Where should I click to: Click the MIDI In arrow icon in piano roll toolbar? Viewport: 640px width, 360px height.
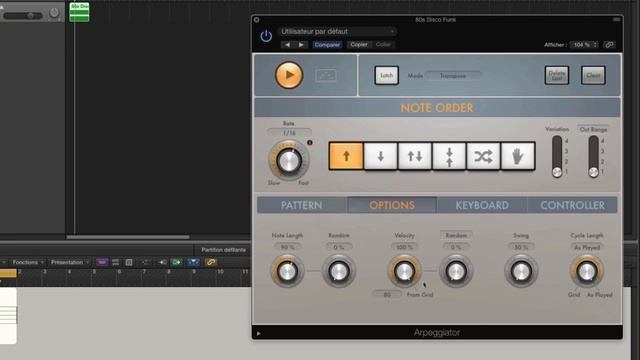162,262
